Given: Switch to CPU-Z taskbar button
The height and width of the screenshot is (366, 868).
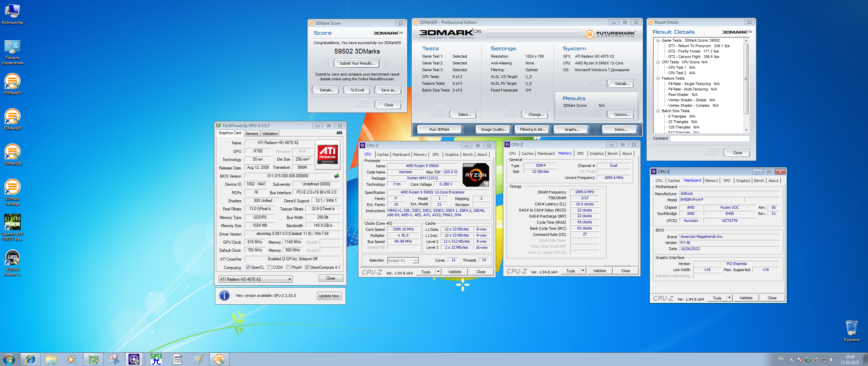Looking at the screenshot, I should [134, 359].
